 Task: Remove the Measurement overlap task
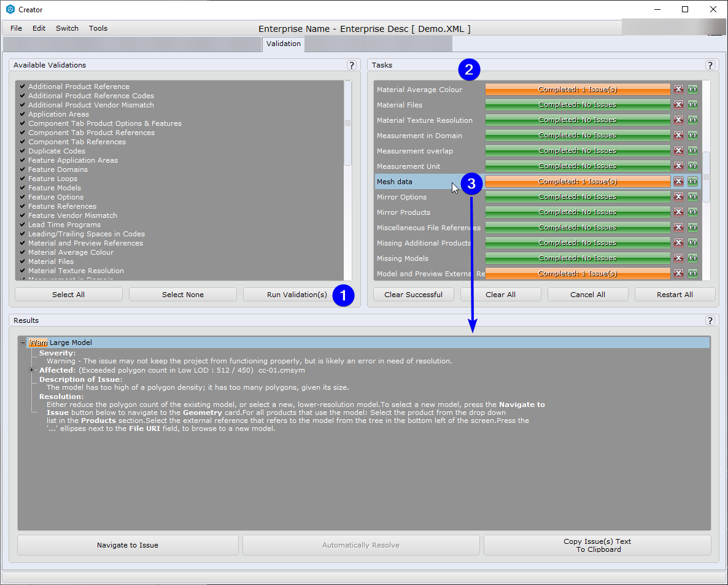coord(678,150)
